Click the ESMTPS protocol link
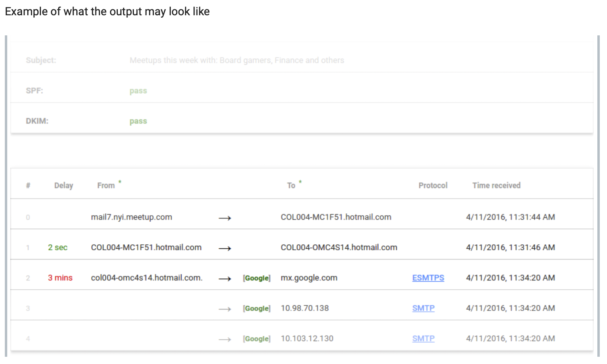The height and width of the screenshot is (364, 607). pyautogui.click(x=428, y=278)
